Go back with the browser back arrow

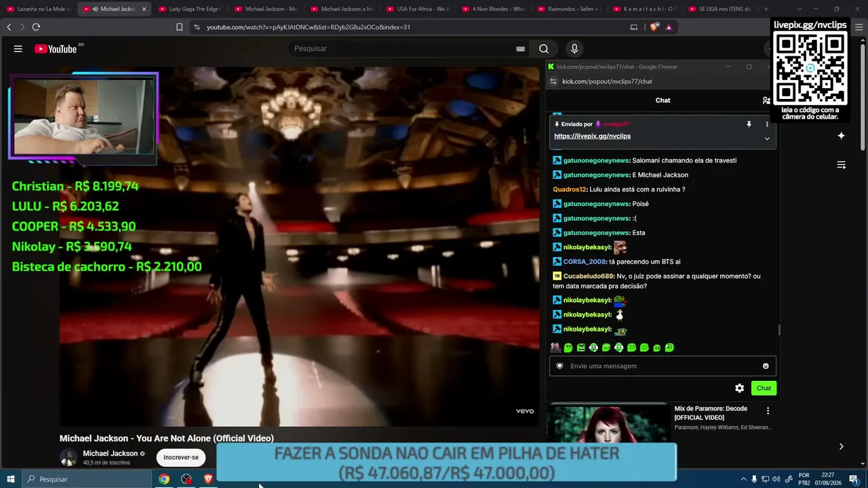click(9, 27)
